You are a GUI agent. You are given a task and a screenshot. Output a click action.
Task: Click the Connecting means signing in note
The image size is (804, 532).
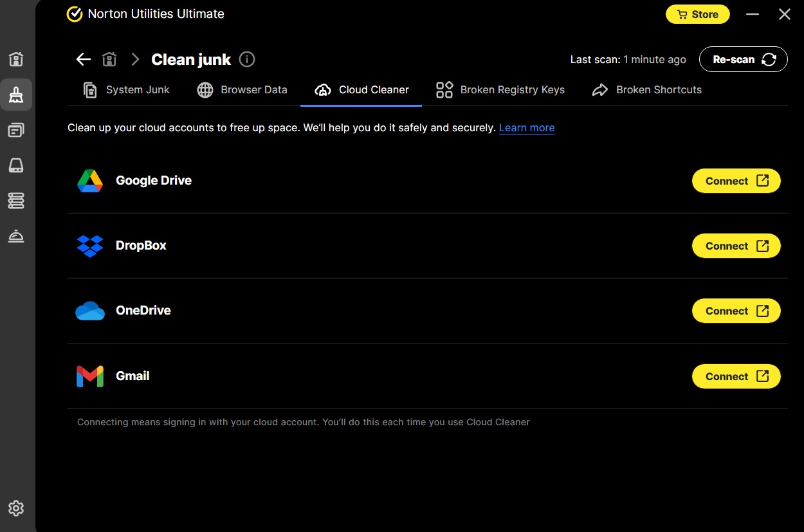click(x=304, y=422)
